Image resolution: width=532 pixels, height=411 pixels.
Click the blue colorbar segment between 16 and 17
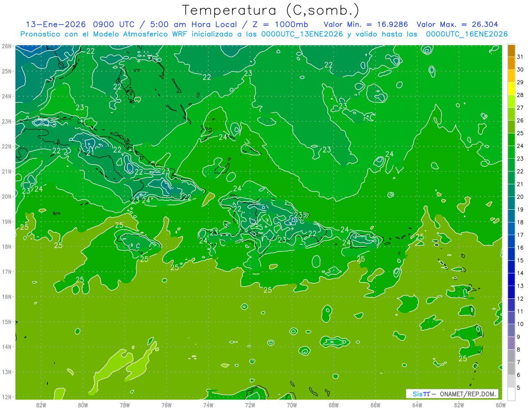pos(511,241)
